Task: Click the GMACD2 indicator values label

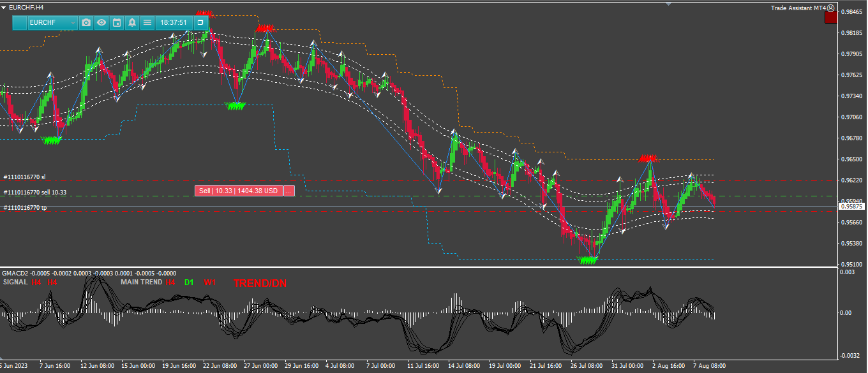Action: click(89, 273)
